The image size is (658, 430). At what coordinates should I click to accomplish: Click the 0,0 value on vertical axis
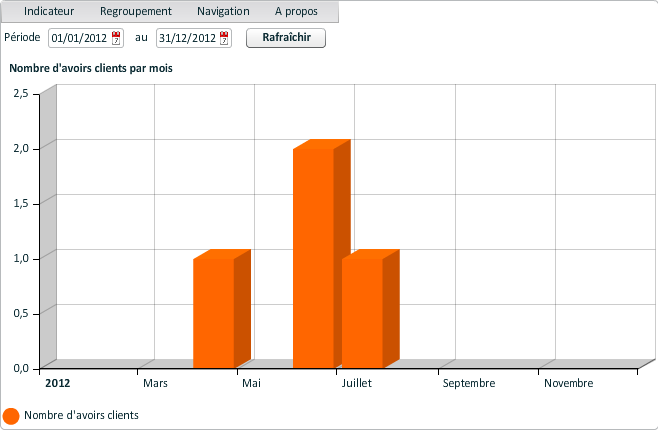[21, 368]
